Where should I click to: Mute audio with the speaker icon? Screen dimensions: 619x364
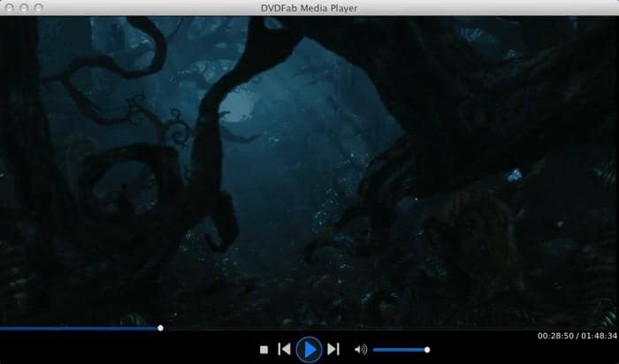point(361,349)
